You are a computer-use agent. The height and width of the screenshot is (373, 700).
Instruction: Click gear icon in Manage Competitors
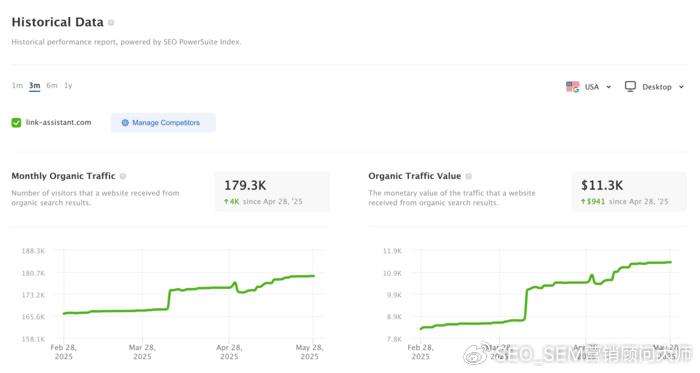125,123
